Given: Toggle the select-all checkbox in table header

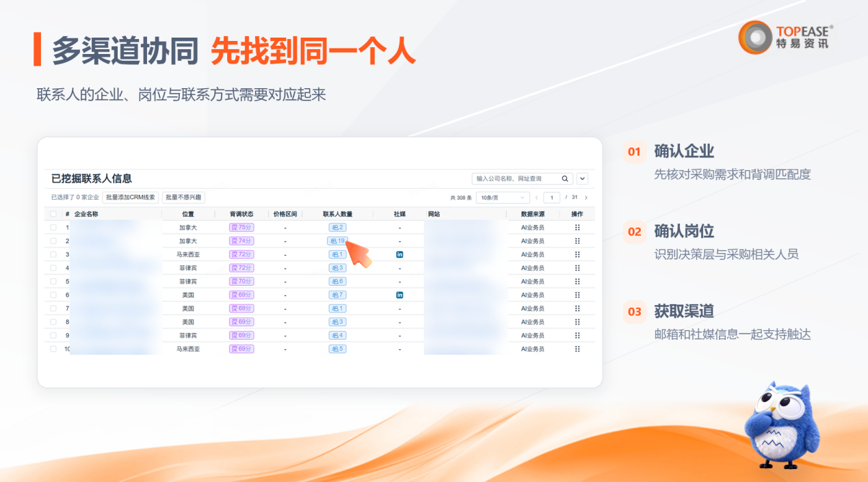Looking at the screenshot, I should pos(53,214).
